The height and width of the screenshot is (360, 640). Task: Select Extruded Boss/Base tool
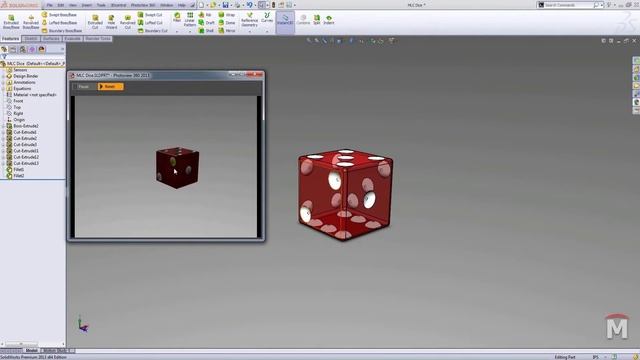11,21
